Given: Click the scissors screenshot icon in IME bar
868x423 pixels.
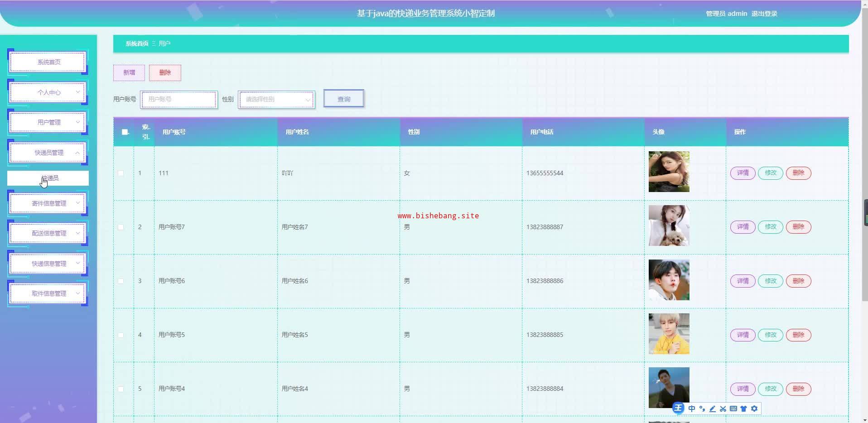Looking at the screenshot, I should tap(723, 409).
